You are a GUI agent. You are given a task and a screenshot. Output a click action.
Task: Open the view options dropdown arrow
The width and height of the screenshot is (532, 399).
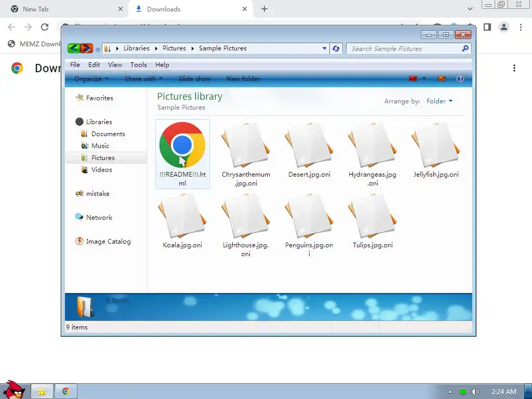[x=424, y=79]
